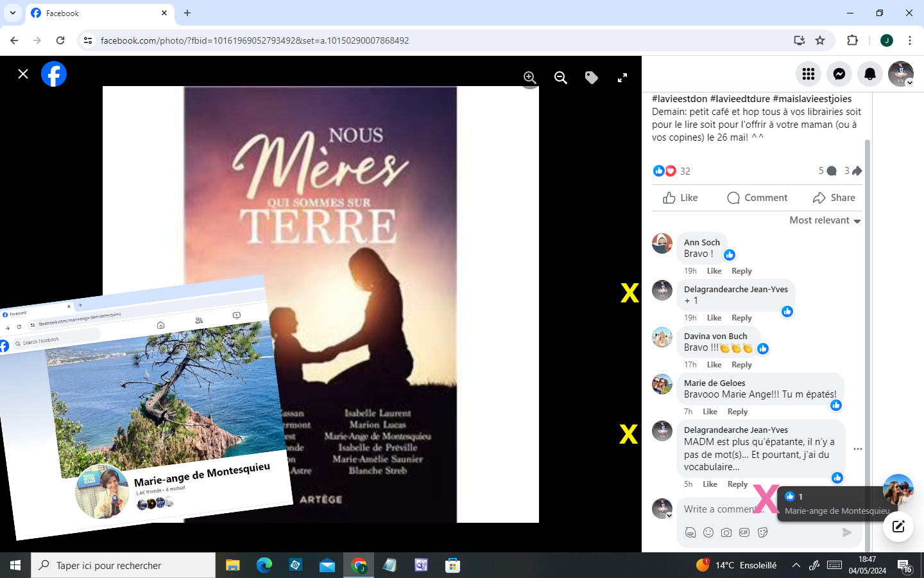Close the Facebook photo viewer
Image resolution: width=924 pixels, height=578 pixels.
pyautogui.click(x=23, y=74)
